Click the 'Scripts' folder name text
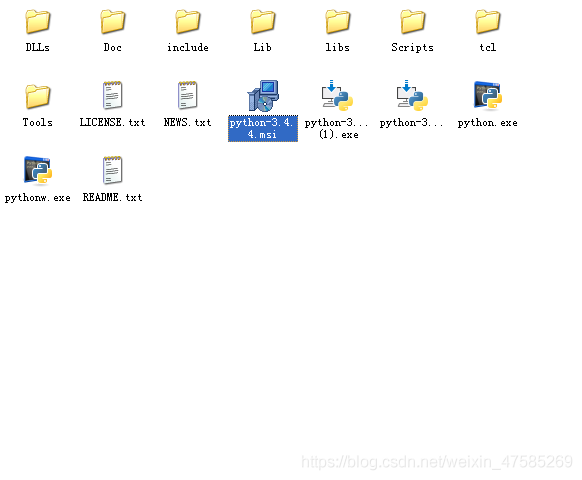 pyautogui.click(x=412, y=48)
